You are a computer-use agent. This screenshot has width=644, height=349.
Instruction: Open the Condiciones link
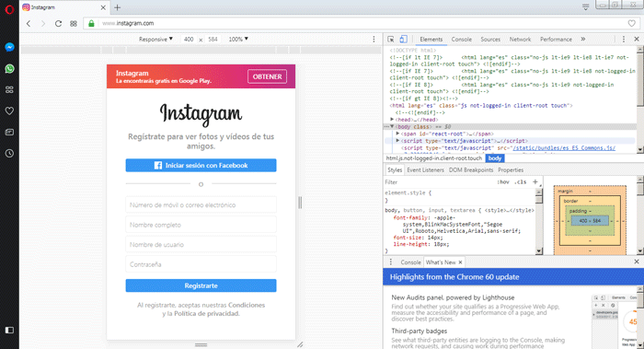point(247,305)
